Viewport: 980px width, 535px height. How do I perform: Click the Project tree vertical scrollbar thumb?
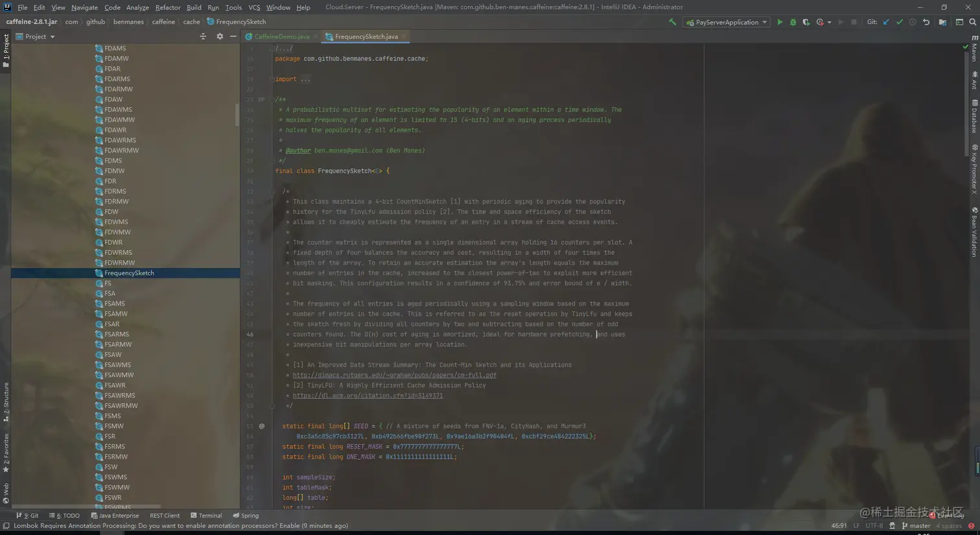click(237, 114)
